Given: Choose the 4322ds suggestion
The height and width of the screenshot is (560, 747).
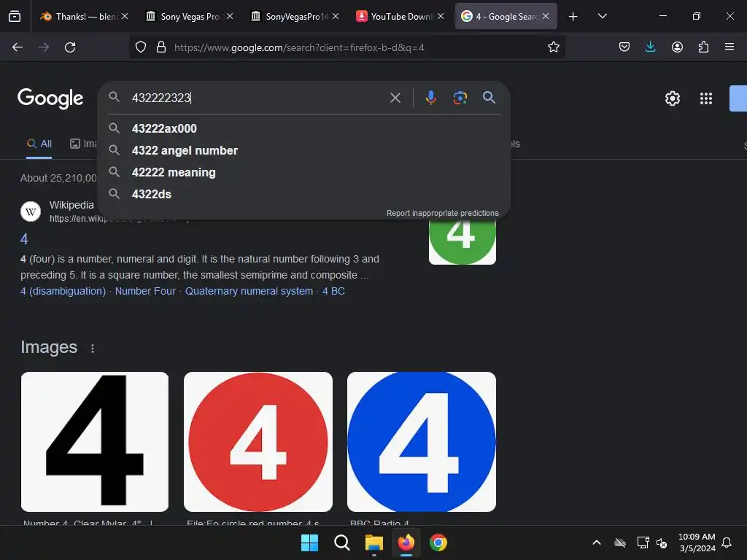Looking at the screenshot, I should tap(303, 194).
